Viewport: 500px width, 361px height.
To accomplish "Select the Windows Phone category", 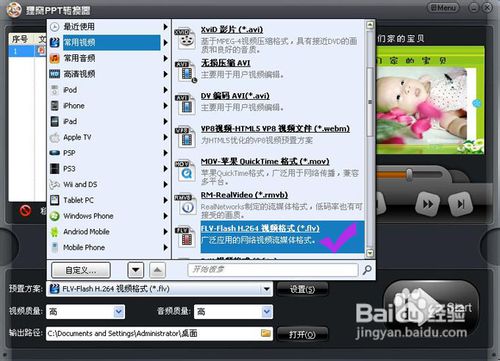I will tap(109, 216).
